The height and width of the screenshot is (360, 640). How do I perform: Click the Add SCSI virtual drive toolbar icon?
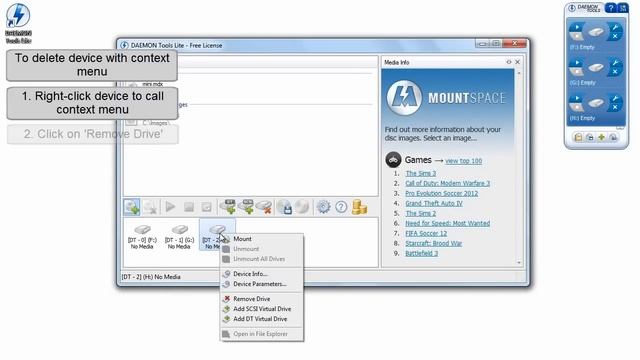point(246,207)
